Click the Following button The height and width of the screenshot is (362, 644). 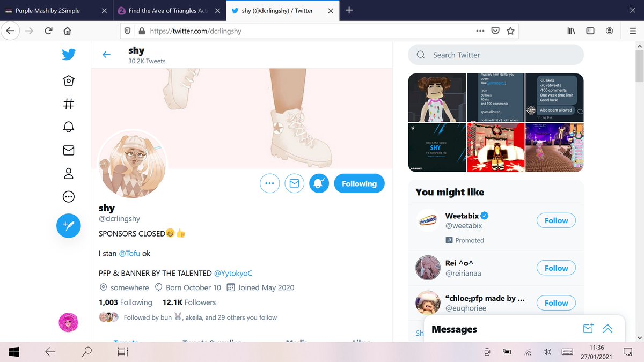(359, 183)
